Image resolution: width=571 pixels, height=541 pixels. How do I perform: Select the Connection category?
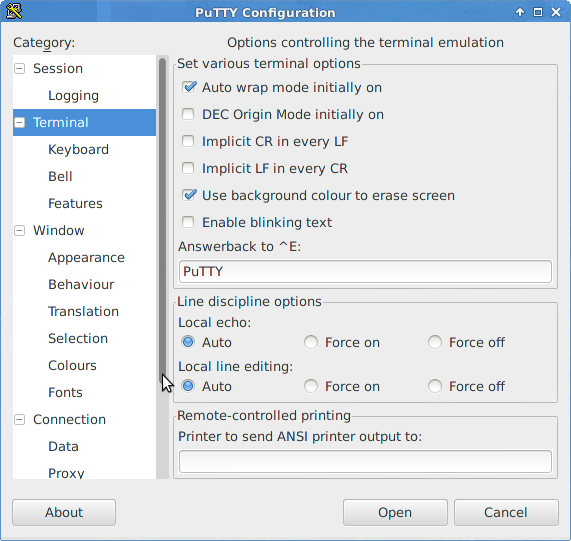coord(70,419)
